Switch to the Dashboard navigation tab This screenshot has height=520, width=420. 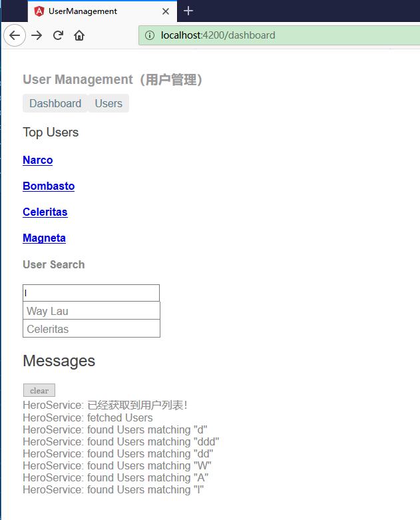(x=55, y=103)
